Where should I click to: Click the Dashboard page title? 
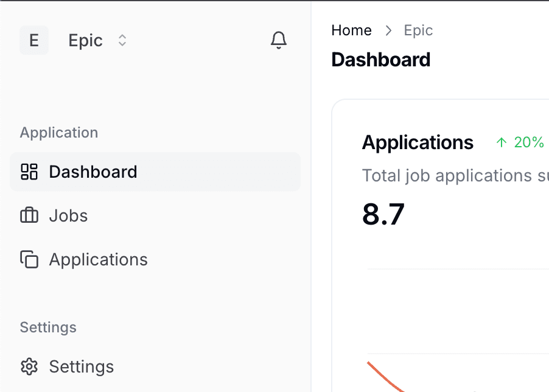click(x=380, y=60)
